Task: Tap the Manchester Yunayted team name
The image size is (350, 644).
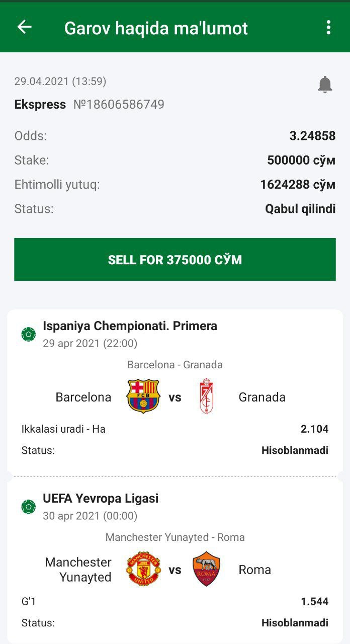Action: click(78, 570)
